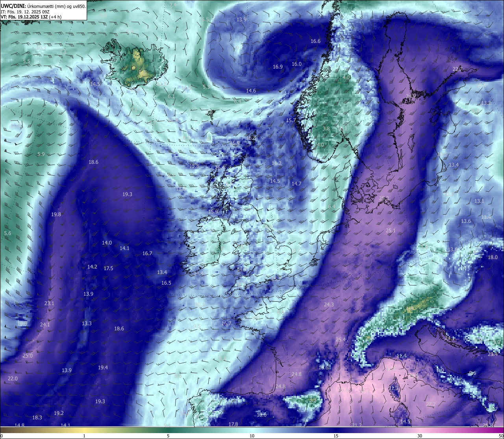Click the 14.2 value in the Atlantic
The height and width of the screenshot is (439, 504).
[92, 267]
